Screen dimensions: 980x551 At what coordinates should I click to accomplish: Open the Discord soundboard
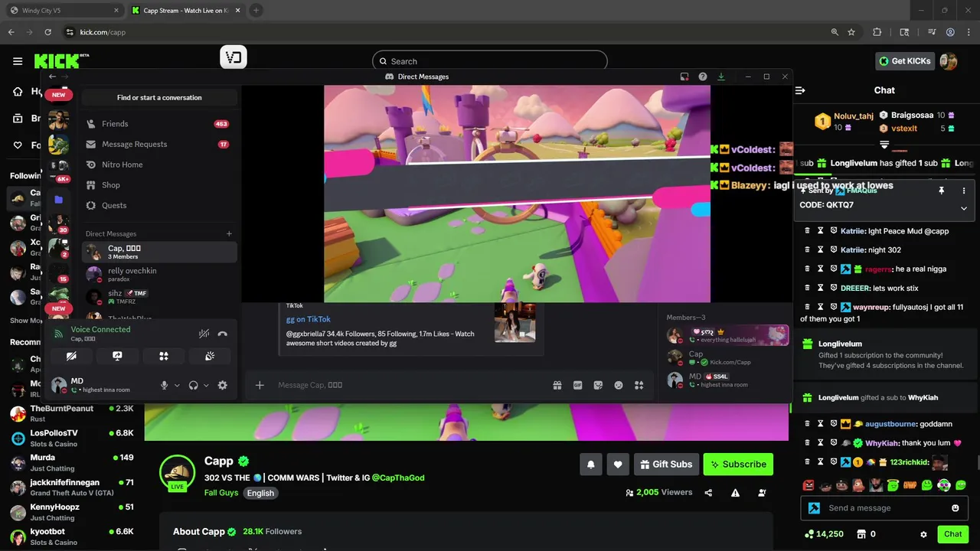coord(209,356)
